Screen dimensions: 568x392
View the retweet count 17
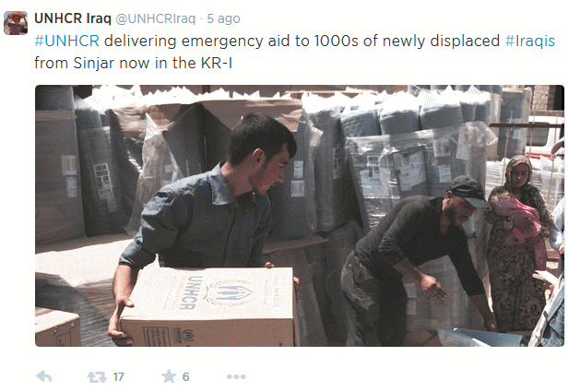point(118,377)
